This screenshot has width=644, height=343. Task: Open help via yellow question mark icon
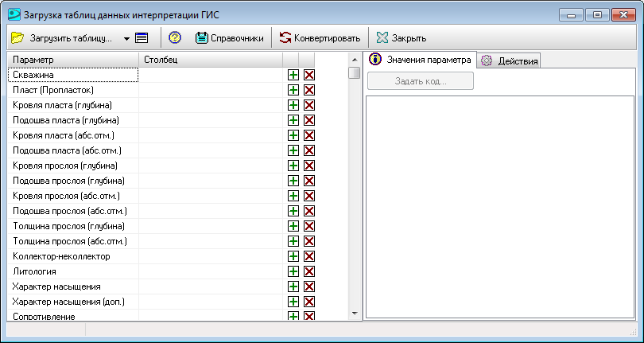tap(175, 38)
